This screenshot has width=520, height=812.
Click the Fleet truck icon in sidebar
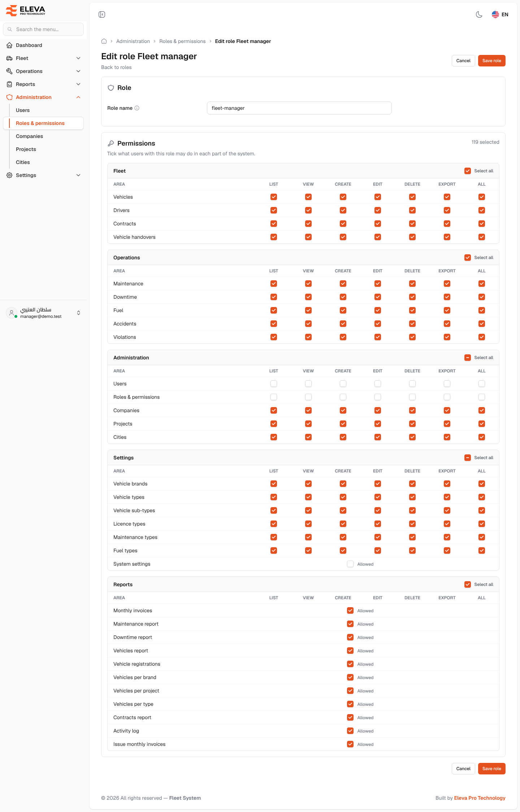[x=9, y=58]
